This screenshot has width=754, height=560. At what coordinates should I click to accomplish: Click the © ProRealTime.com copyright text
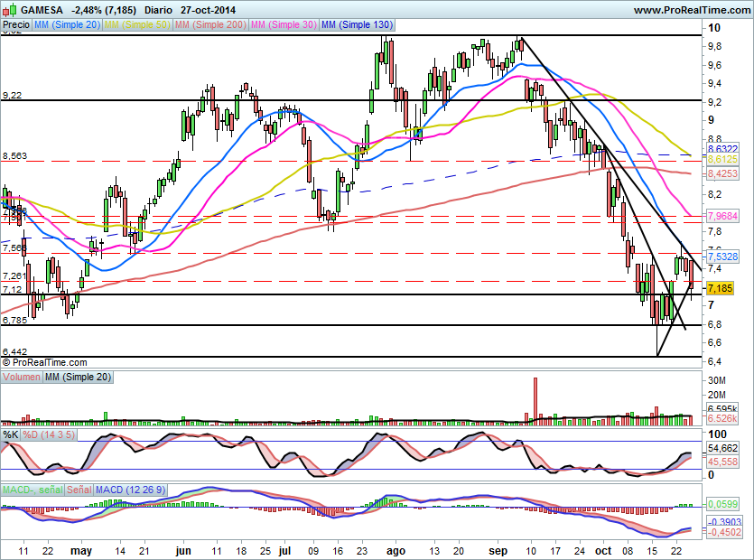[x=45, y=362]
